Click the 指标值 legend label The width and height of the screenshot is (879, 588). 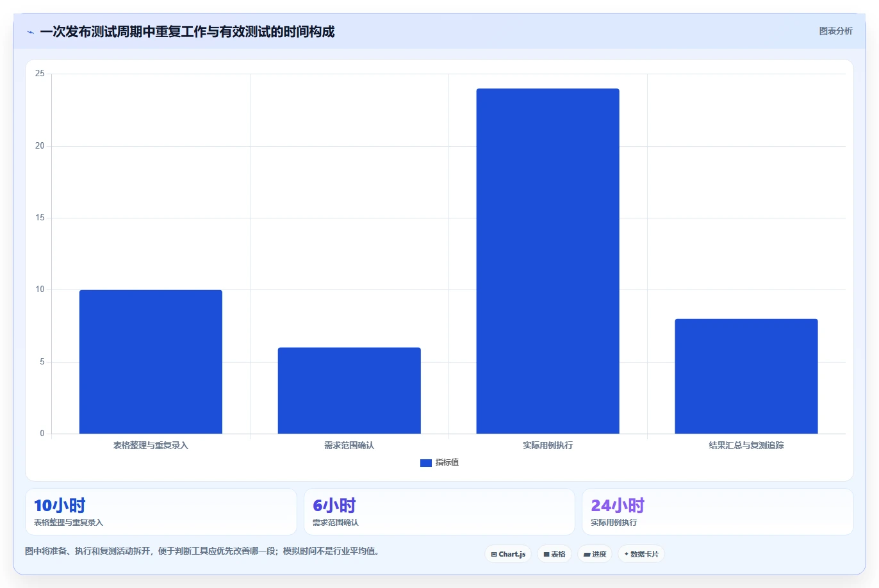(447, 462)
